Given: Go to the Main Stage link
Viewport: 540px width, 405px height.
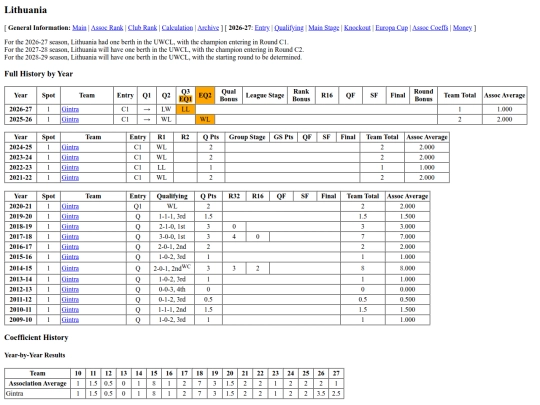Looking at the screenshot, I should (323, 28).
